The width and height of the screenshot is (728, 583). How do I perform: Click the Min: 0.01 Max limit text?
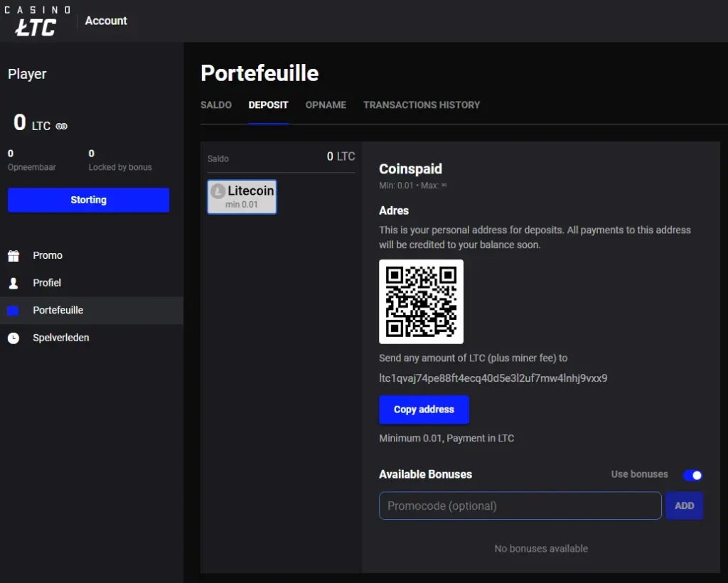tap(413, 185)
